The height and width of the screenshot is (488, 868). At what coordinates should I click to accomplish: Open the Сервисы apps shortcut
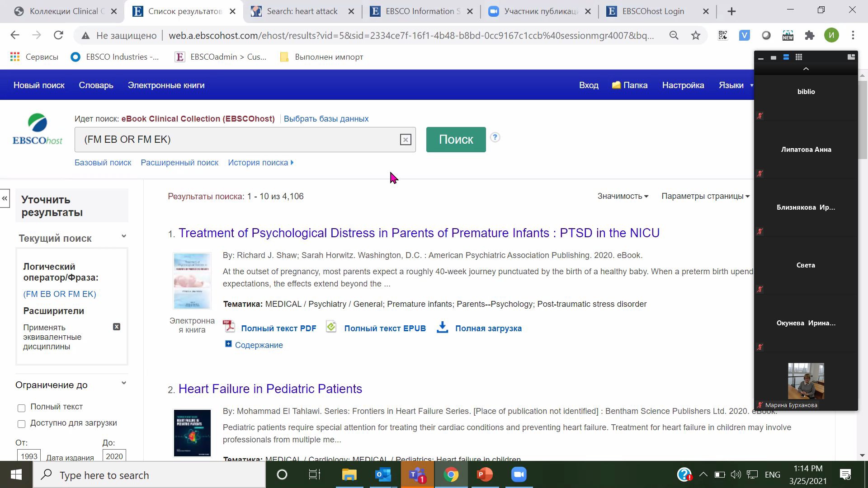(34, 57)
